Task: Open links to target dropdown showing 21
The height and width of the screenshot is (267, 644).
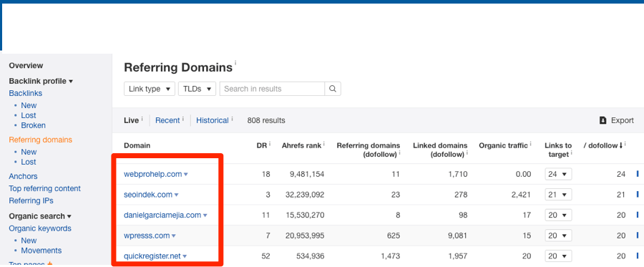Action: coord(558,195)
